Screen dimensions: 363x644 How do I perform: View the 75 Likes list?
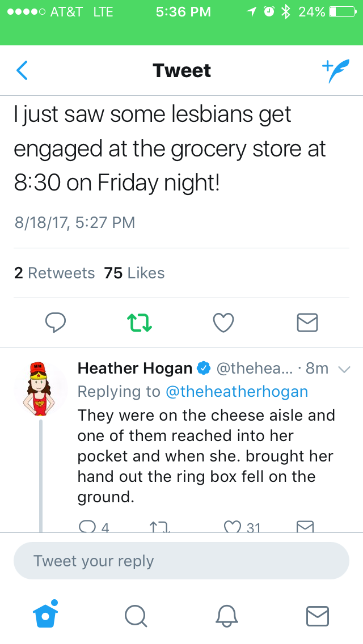tap(134, 273)
